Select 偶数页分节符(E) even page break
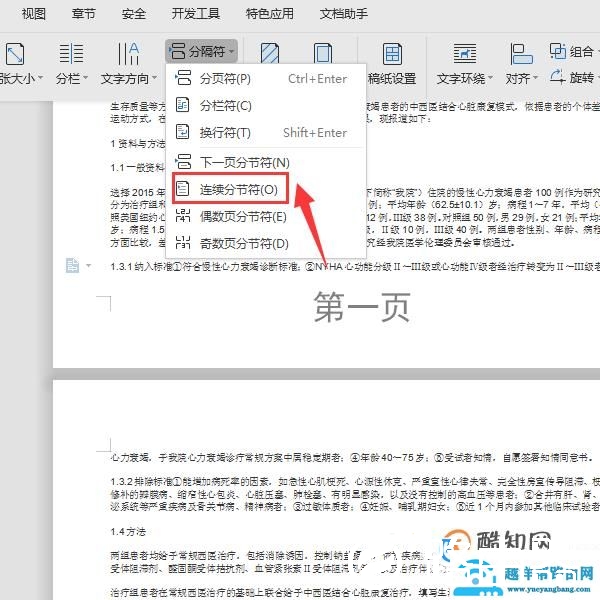This screenshot has height=600, width=600. (x=266, y=217)
